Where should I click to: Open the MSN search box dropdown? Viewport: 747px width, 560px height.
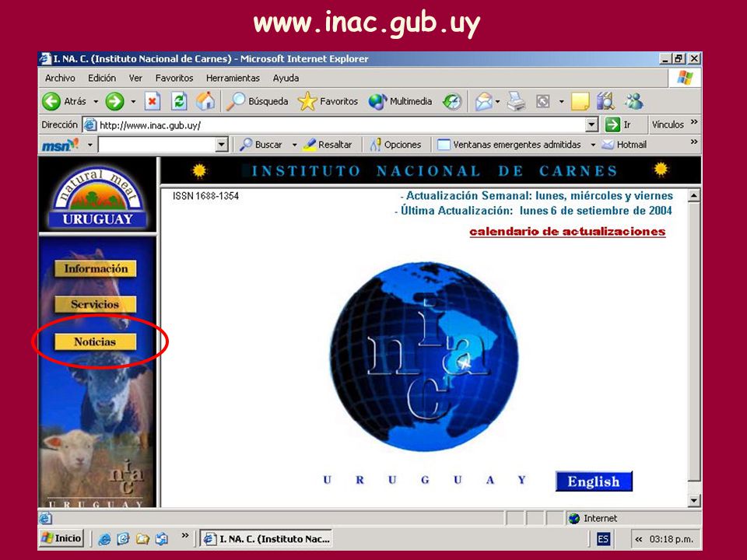222,145
